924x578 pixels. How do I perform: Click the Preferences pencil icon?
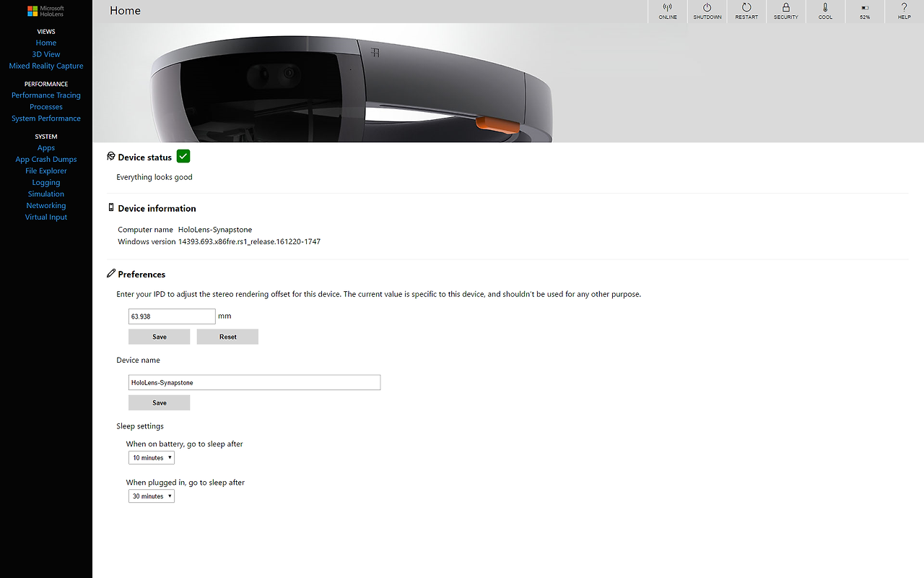[x=111, y=274]
